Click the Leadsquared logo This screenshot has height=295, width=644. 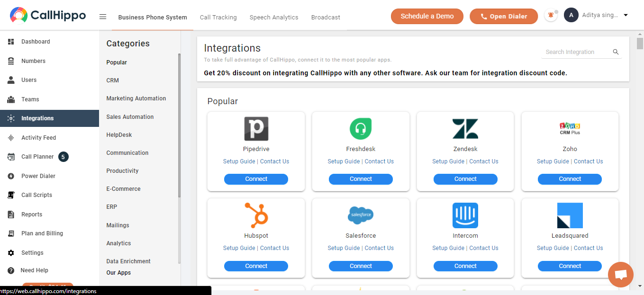pos(570,215)
